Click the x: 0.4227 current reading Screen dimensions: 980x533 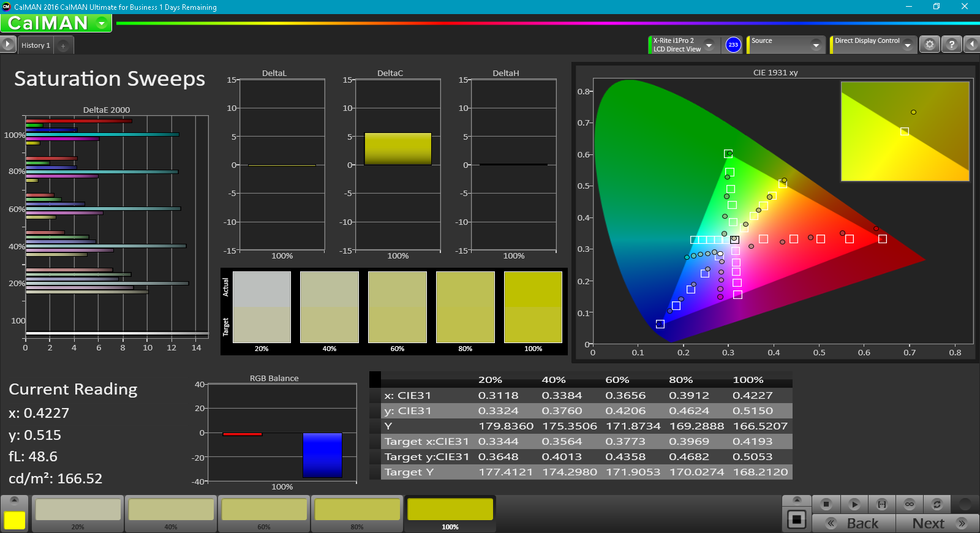39,413
